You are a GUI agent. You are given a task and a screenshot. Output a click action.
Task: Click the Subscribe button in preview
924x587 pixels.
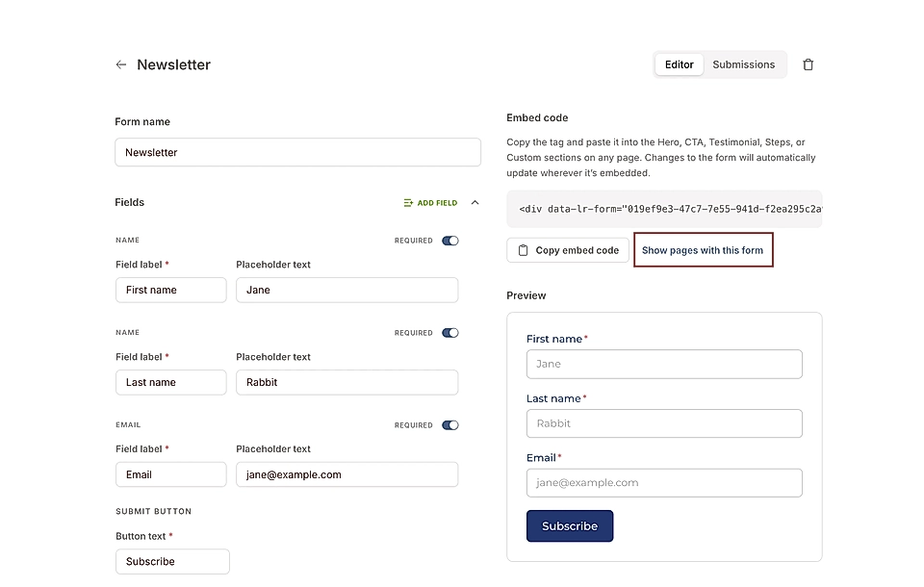point(570,526)
